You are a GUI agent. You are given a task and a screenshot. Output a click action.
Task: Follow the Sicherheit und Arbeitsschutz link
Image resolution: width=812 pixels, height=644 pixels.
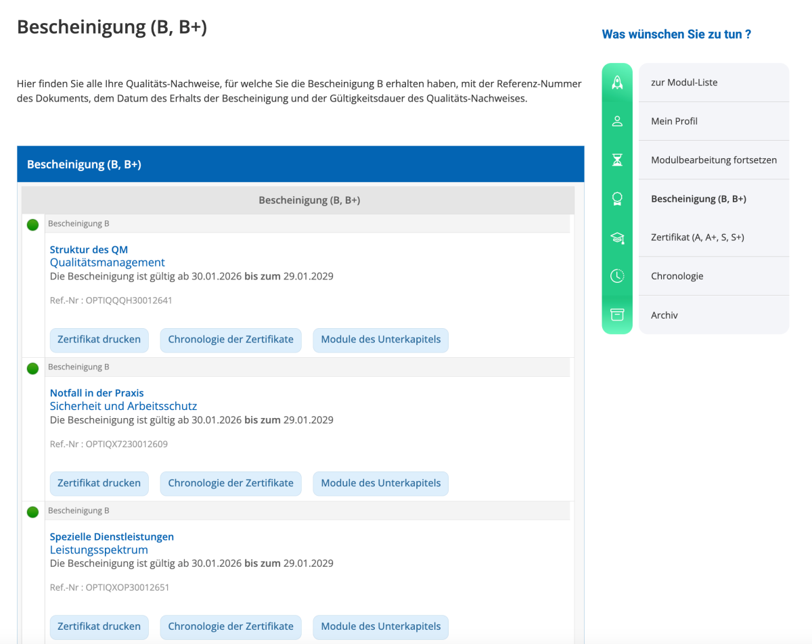(123, 406)
